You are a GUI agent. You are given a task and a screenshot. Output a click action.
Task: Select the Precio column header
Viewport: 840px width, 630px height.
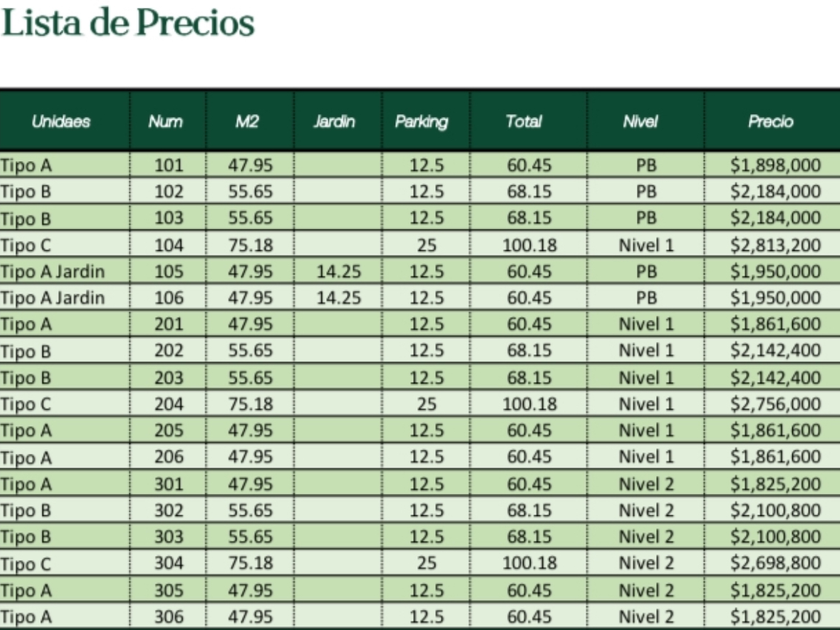click(770, 122)
